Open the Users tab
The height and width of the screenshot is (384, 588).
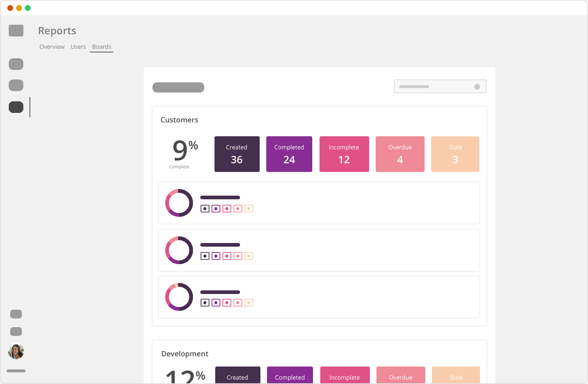point(78,47)
